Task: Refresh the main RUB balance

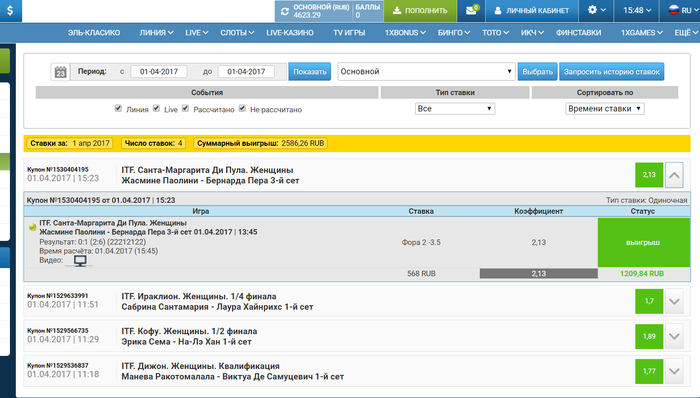Action: coord(284,12)
